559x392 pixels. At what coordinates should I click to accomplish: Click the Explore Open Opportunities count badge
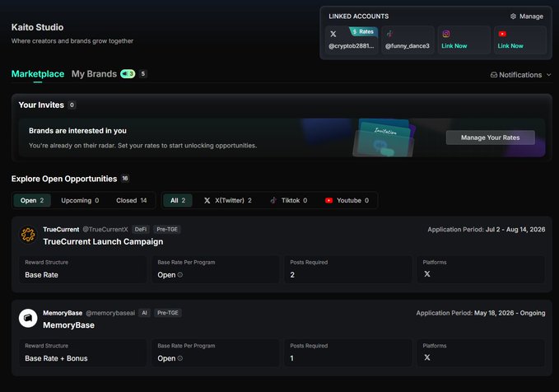(x=125, y=179)
